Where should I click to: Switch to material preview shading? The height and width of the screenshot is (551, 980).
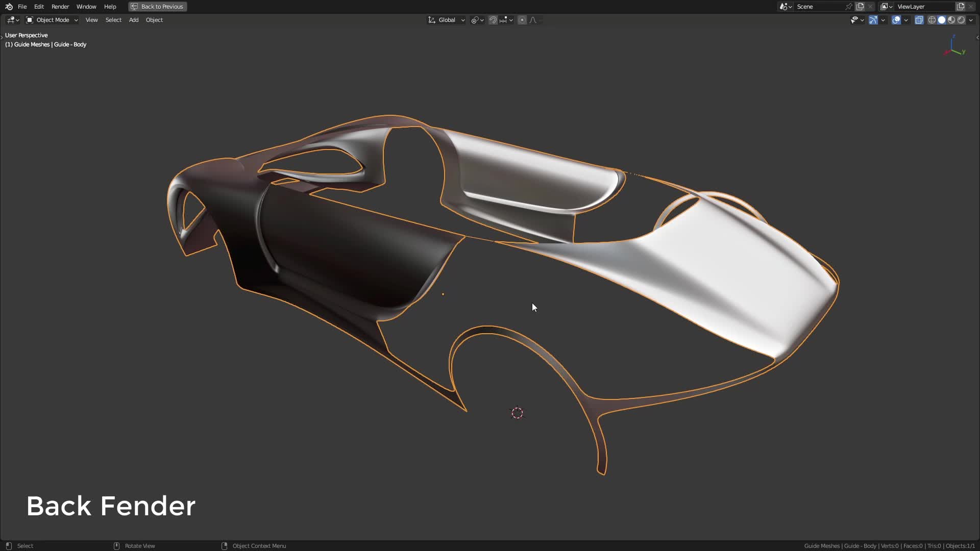[x=951, y=20]
